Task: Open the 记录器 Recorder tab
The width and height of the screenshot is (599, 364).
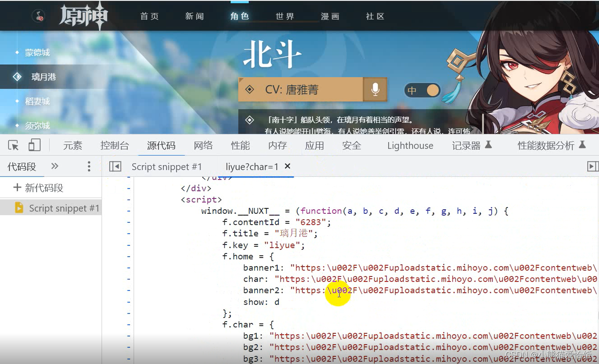Action: click(x=472, y=145)
